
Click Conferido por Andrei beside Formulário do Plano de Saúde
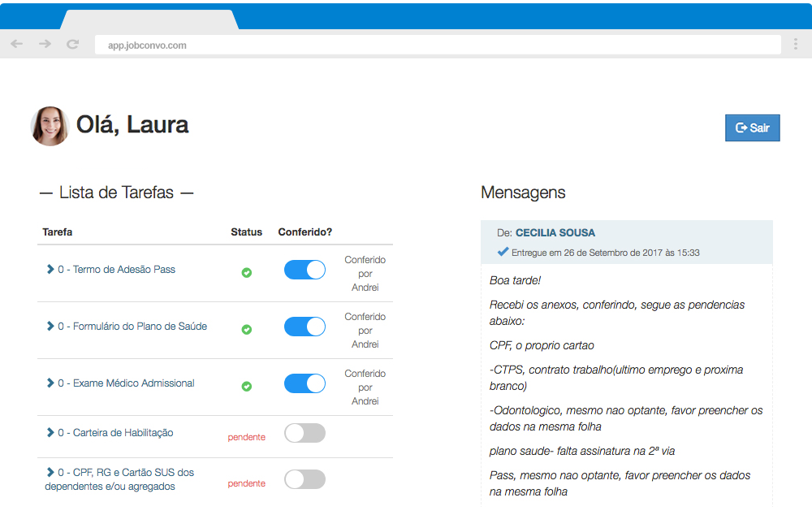click(365, 331)
